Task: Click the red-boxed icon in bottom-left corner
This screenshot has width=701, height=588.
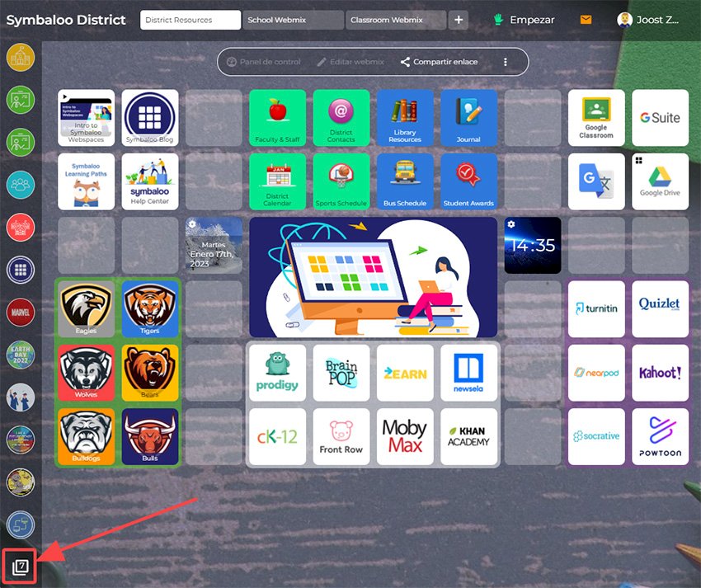Action: (20, 567)
